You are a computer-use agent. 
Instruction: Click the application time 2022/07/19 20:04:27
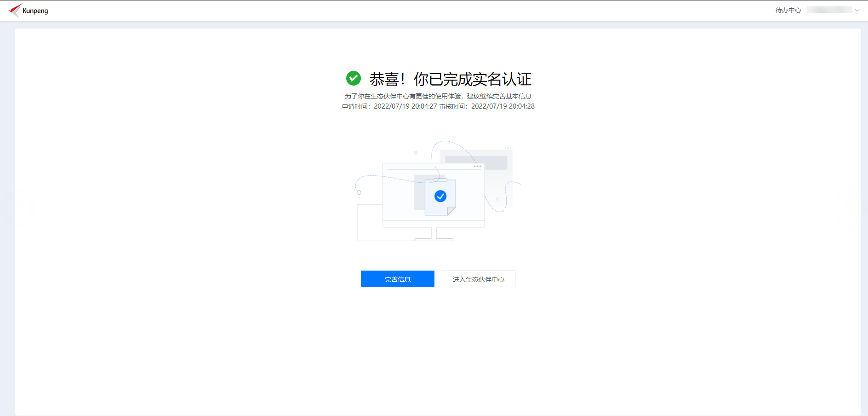coord(405,106)
